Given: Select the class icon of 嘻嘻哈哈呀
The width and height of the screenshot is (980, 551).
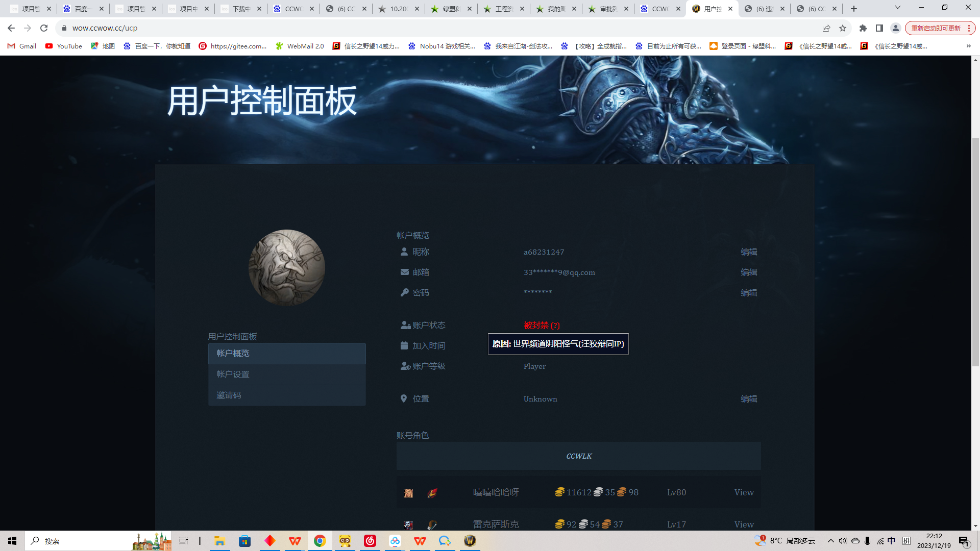Looking at the screenshot, I should coord(431,492).
